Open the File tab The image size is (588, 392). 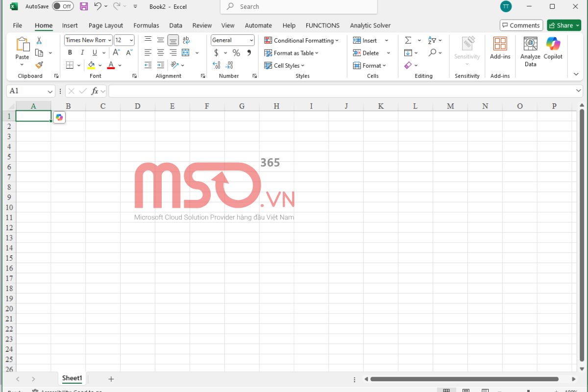tap(18, 25)
